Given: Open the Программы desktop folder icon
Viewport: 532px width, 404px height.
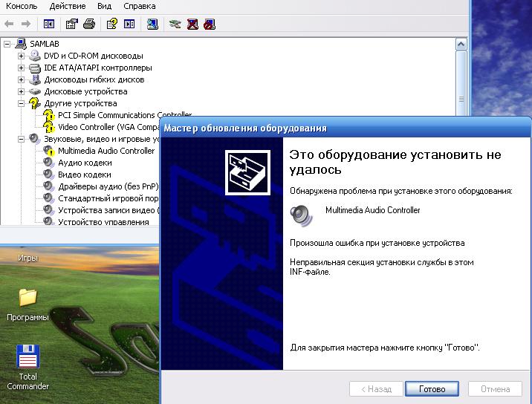Looking at the screenshot, I should pyautogui.click(x=27, y=298).
